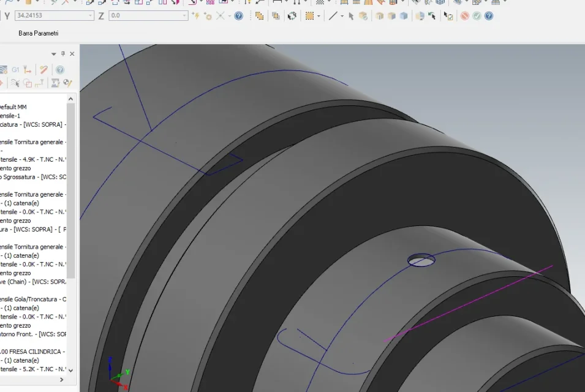585x392 pixels.
Task: Pin the operations panel with pushpin
Action: tap(62, 54)
